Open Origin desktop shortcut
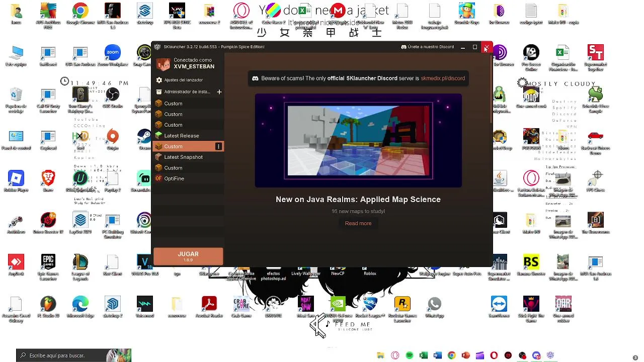The height and width of the screenshot is (362, 644). click(113, 140)
